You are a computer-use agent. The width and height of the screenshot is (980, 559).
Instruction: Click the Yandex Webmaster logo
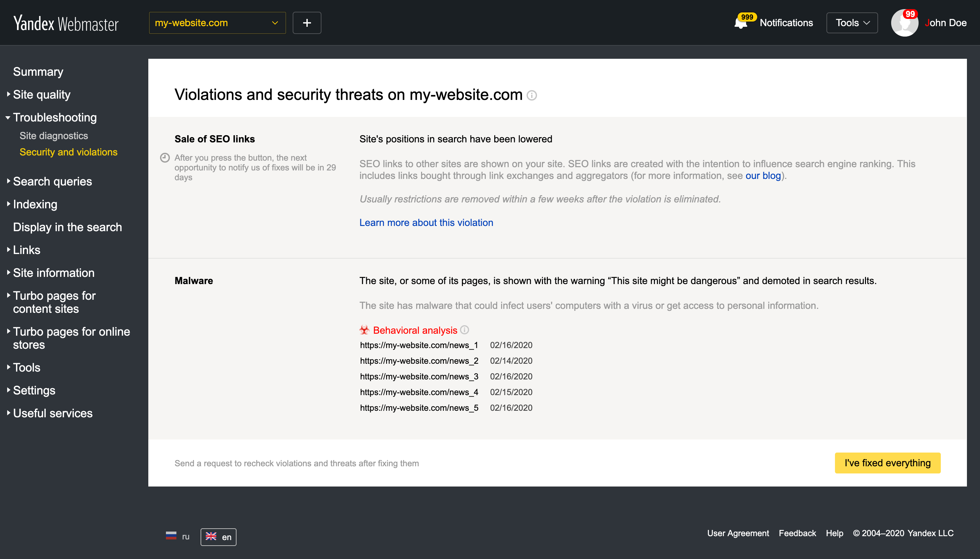66,23
